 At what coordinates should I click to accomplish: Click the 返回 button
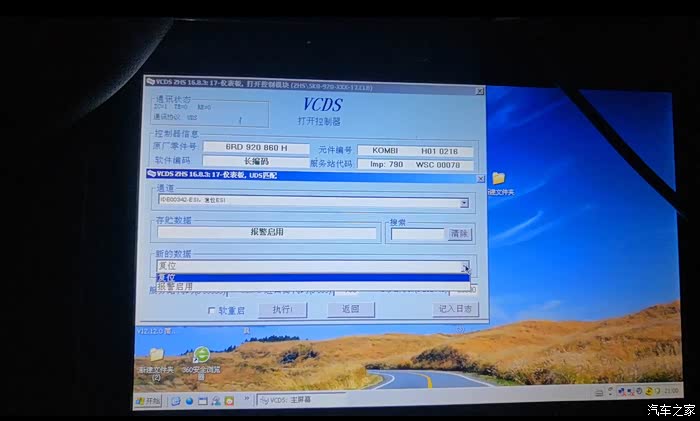click(350, 310)
